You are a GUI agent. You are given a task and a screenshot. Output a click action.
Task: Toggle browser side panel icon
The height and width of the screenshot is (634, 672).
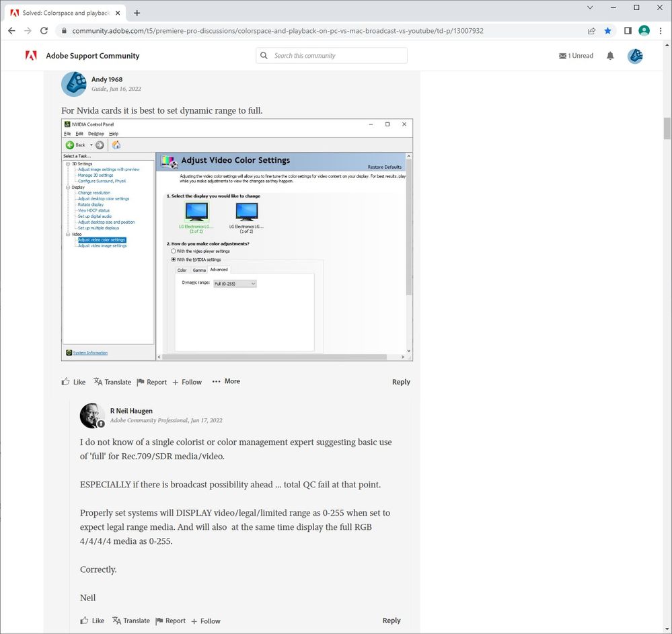click(x=628, y=31)
